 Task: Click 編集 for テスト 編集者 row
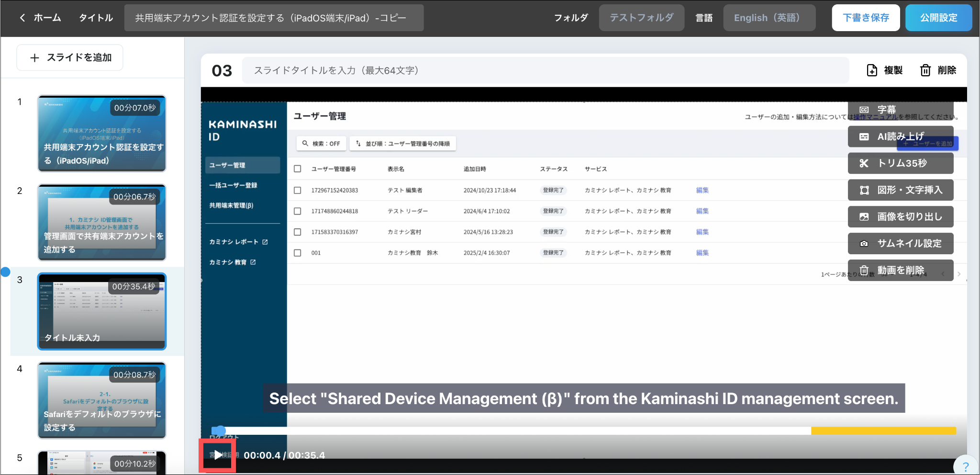[x=702, y=190]
